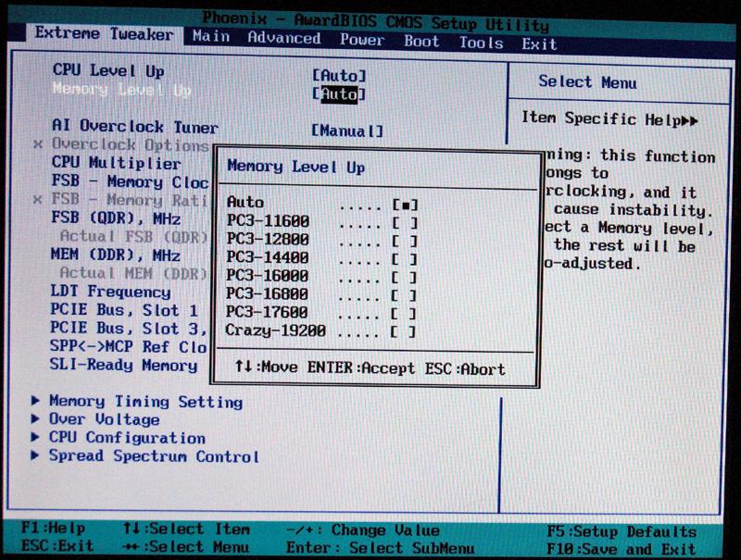Select the AI Overclock Tuner label
This screenshot has height=560, width=741.
coord(135,126)
